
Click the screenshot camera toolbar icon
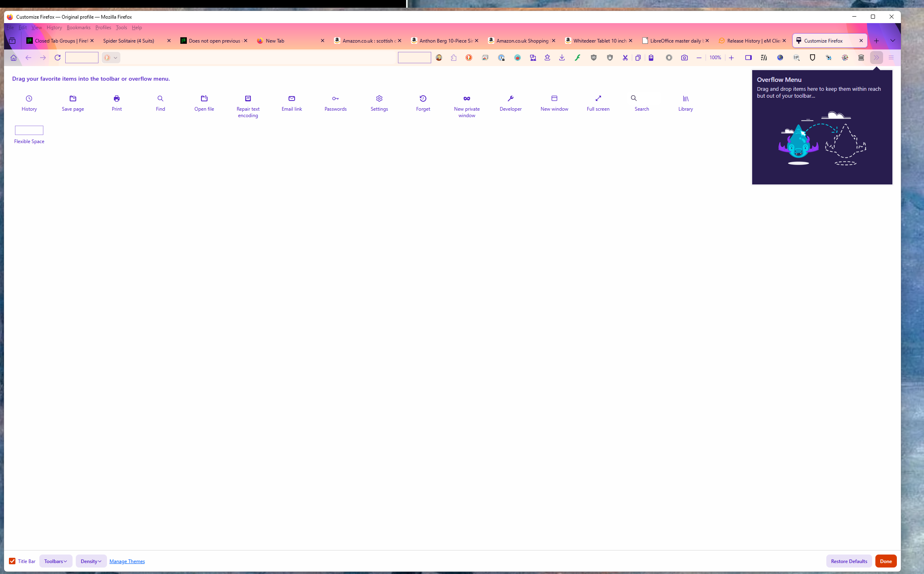(684, 58)
